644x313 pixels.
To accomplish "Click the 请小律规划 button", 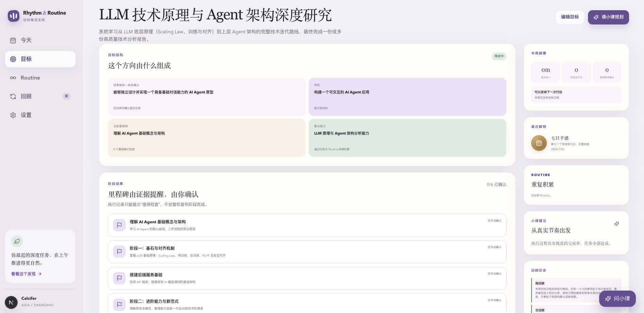I will click(608, 17).
